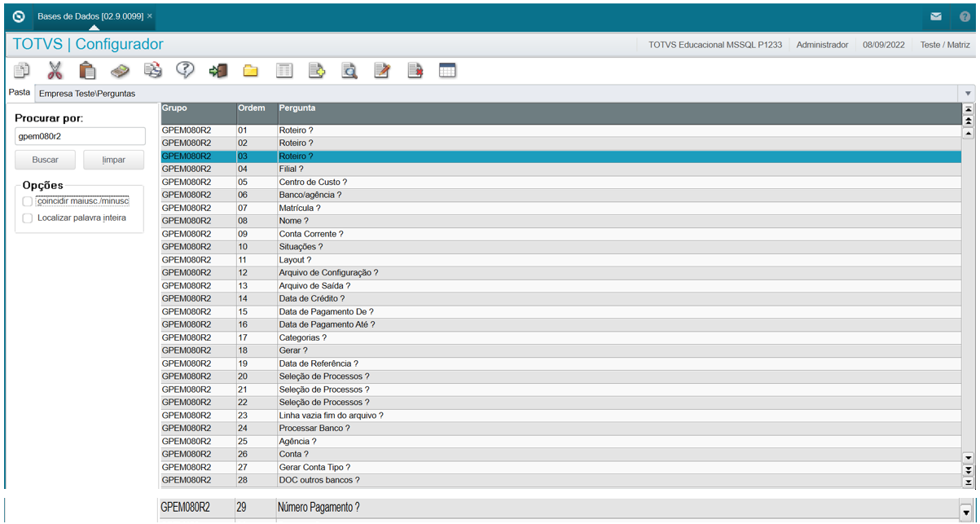The width and height of the screenshot is (980, 524).
Task: Select the Data de Referência ? row
Action: 560,363
